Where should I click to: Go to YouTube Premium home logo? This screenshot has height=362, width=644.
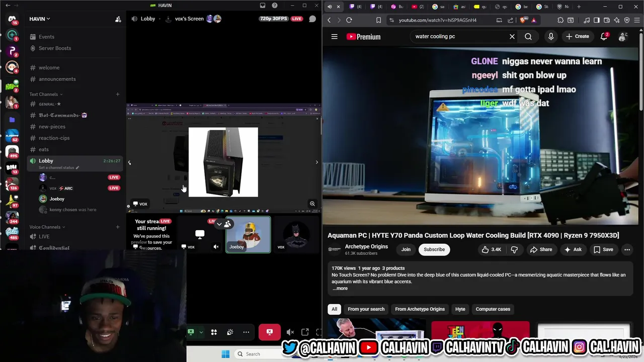pos(364,37)
